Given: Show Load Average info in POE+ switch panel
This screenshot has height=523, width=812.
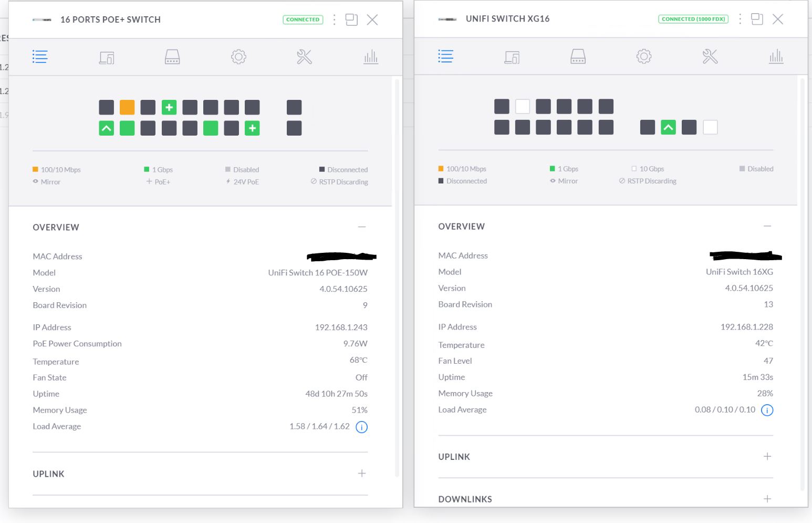Looking at the screenshot, I should click(362, 427).
